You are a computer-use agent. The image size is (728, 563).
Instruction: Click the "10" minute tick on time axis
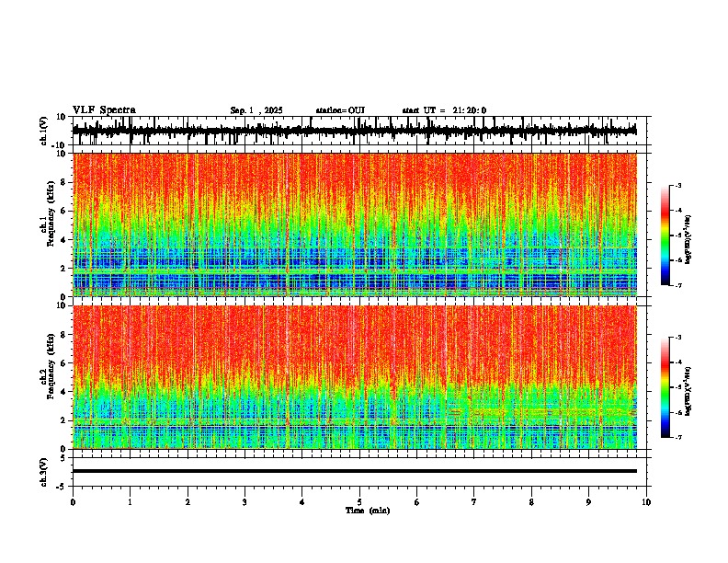pos(646,502)
